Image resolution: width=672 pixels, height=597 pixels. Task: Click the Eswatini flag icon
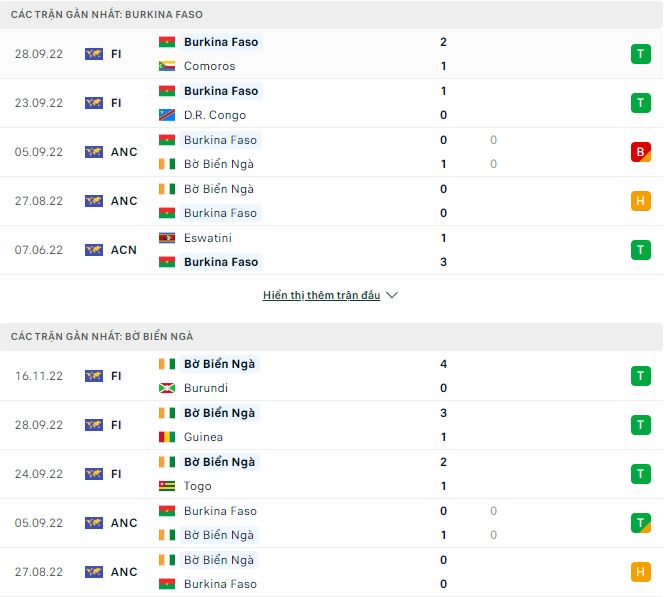tap(168, 238)
